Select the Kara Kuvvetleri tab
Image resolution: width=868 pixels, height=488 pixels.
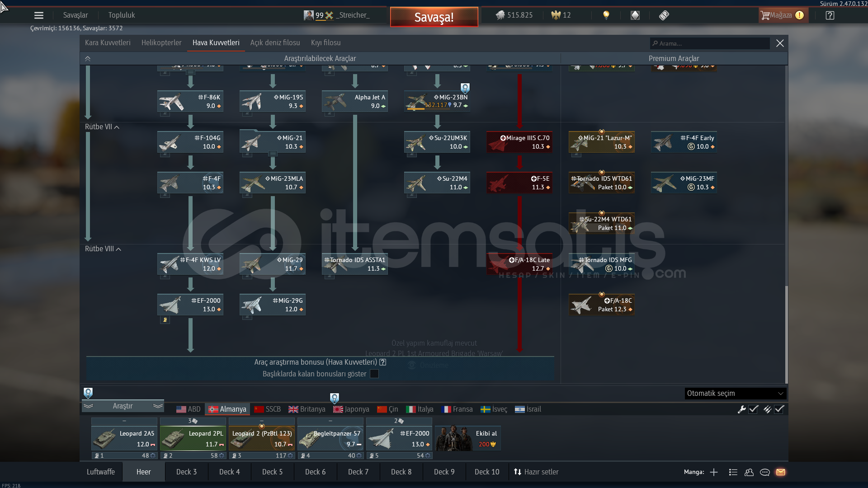pos(108,43)
